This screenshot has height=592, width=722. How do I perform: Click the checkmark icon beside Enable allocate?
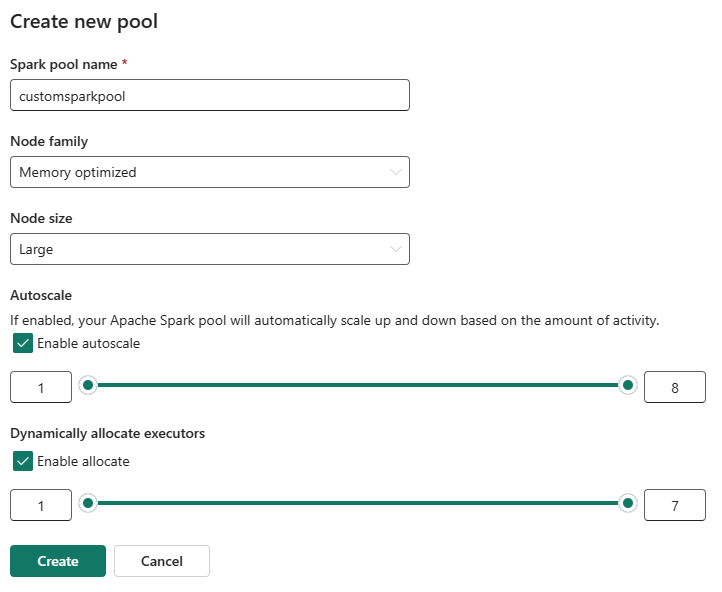tap(23, 461)
